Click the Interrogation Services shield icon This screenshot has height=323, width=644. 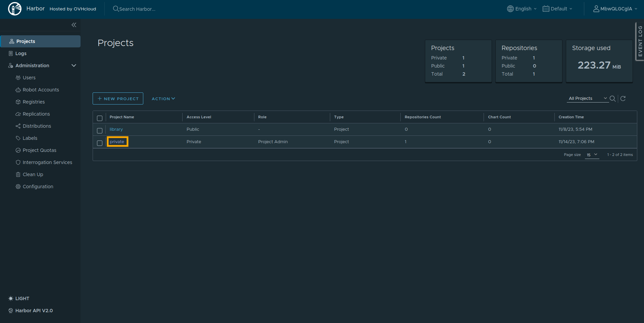[x=18, y=162]
